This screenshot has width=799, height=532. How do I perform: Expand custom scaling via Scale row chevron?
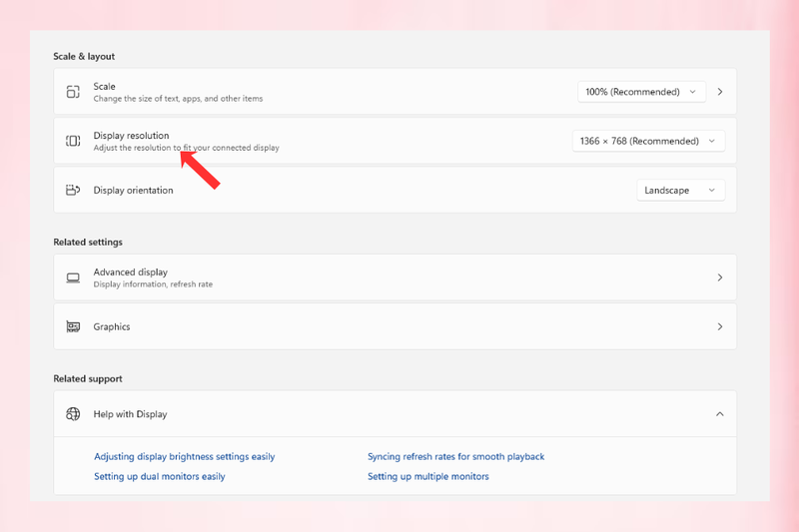pos(720,92)
